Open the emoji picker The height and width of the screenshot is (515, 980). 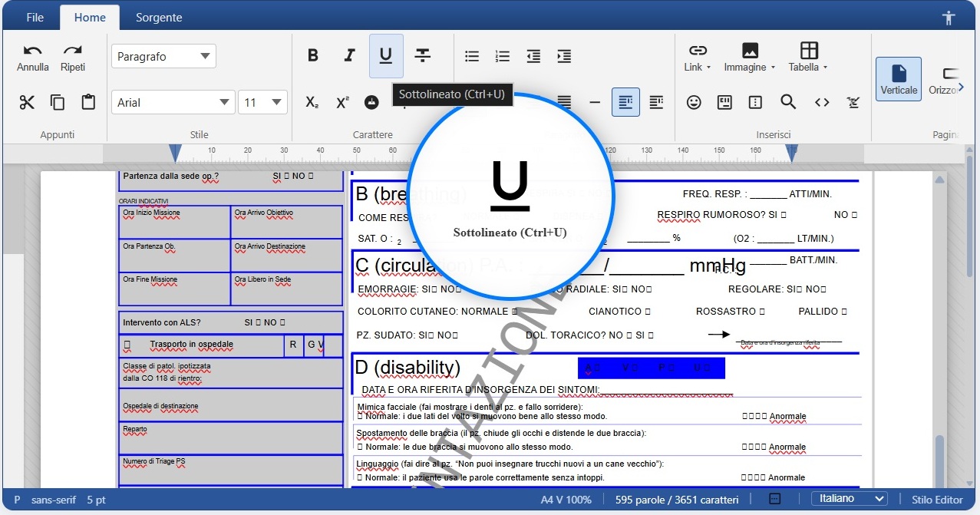[694, 102]
